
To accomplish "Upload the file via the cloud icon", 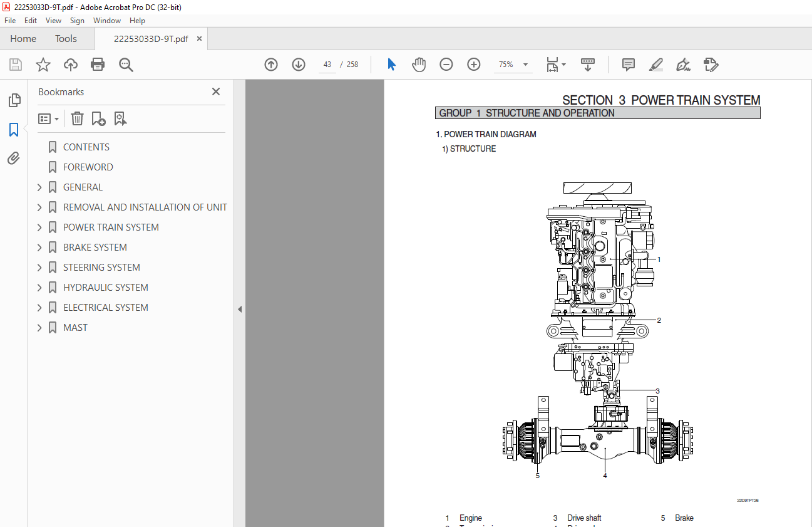I will [70, 65].
